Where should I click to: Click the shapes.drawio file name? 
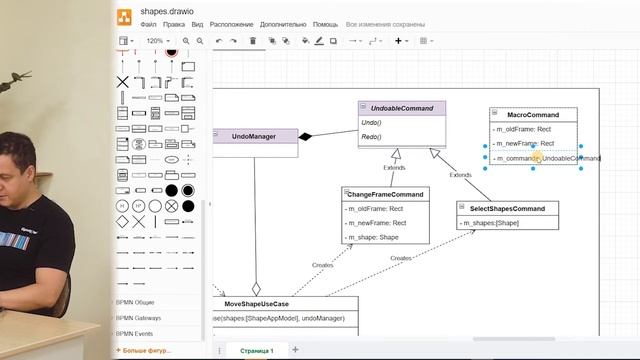[167, 11]
